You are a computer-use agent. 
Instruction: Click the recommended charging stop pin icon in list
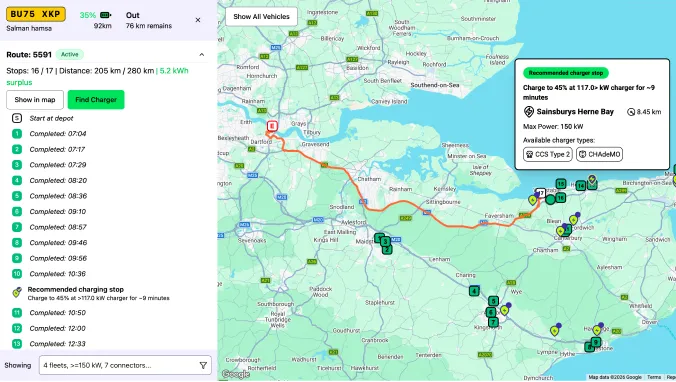point(17,293)
